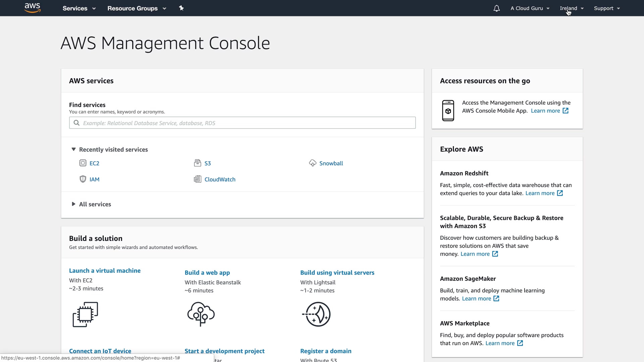This screenshot has height=362, width=644.
Task: Click the pin shortcuts icon in navbar
Action: [181, 8]
